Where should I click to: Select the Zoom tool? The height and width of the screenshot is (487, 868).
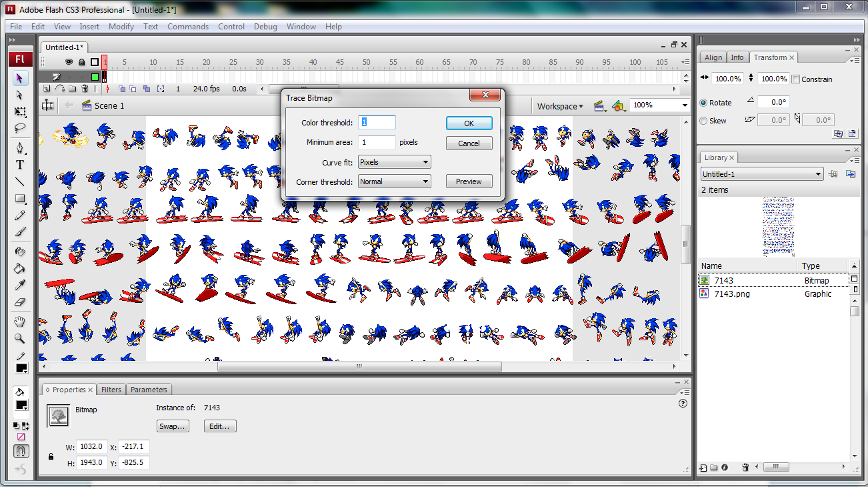(x=20, y=338)
